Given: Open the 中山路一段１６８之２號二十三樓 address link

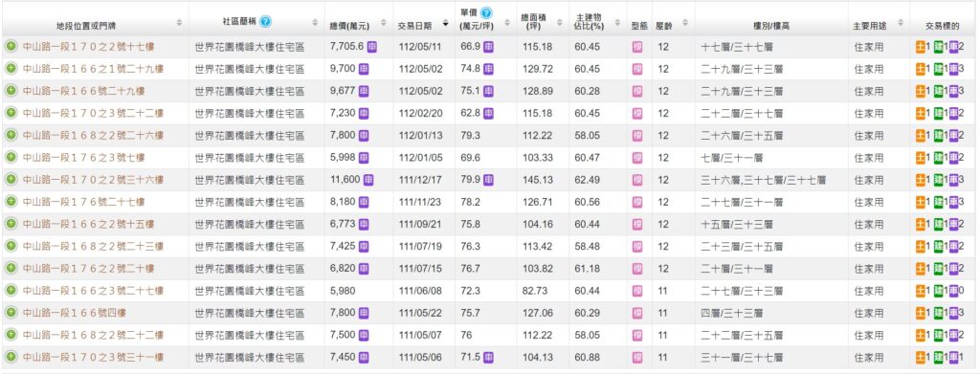Looking at the screenshot, I should click(93, 246).
